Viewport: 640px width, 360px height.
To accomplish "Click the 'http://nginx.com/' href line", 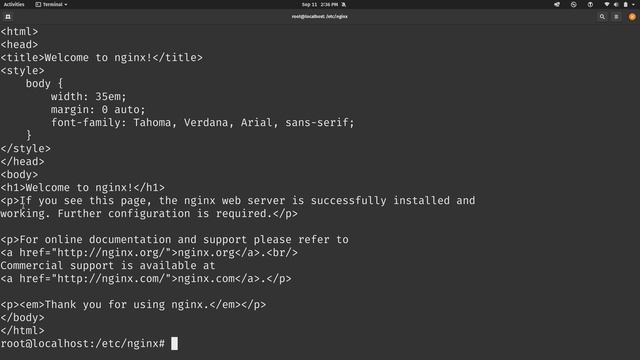I will click(146, 279).
